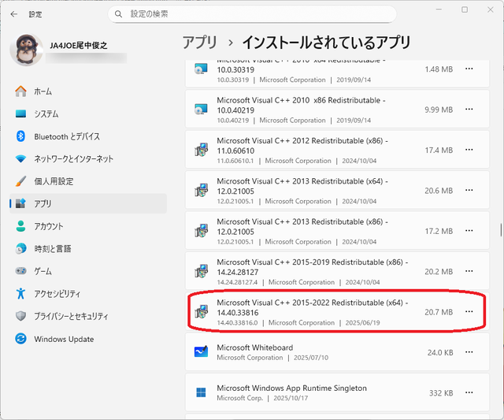The height and width of the screenshot is (420, 504).
Task: Click the 332 KB size value
Action: coord(441,393)
